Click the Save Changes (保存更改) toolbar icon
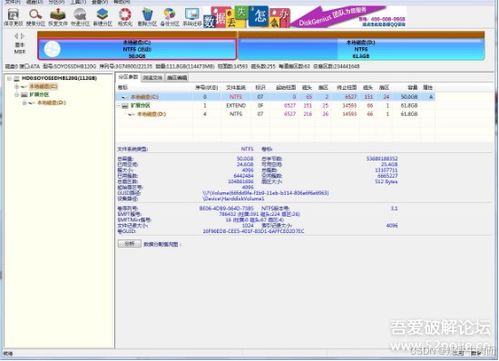The width and height of the screenshot is (499, 361). (13, 17)
